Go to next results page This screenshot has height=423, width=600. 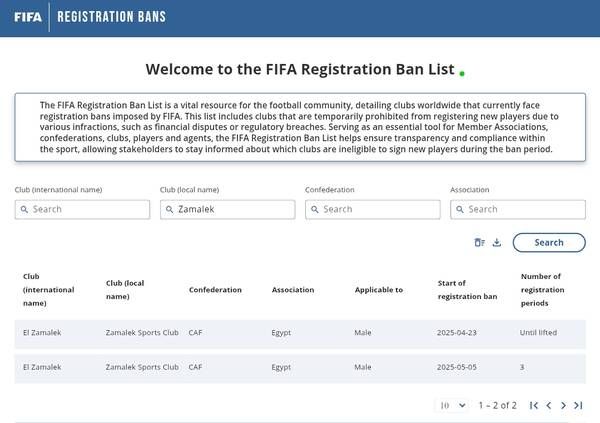564,405
